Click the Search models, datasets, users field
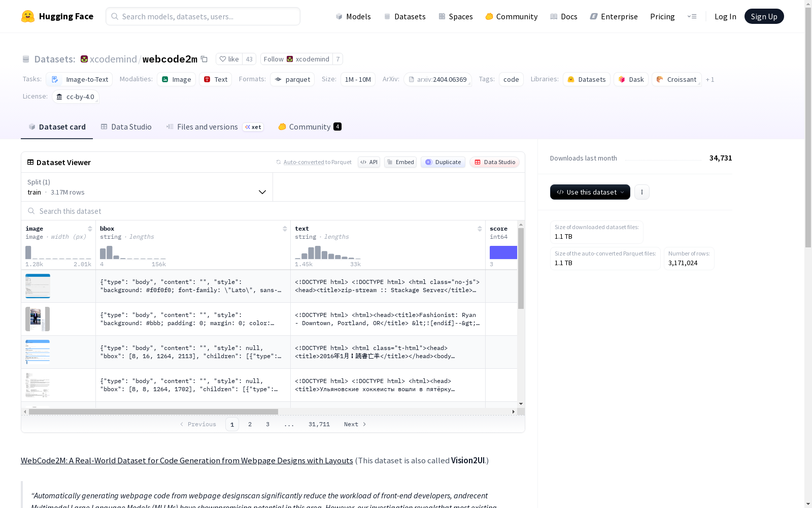The width and height of the screenshot is (812, 508). pos(203,16)
